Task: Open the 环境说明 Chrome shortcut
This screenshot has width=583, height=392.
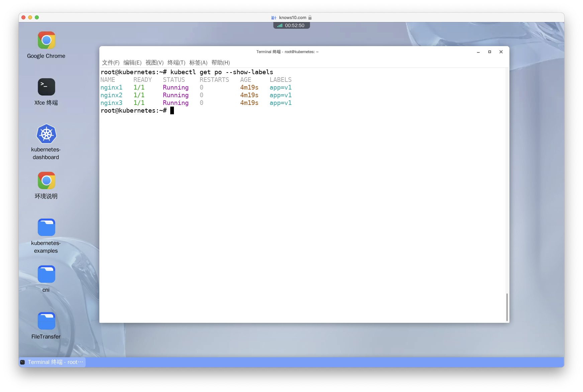Action: tap(46, 181)
